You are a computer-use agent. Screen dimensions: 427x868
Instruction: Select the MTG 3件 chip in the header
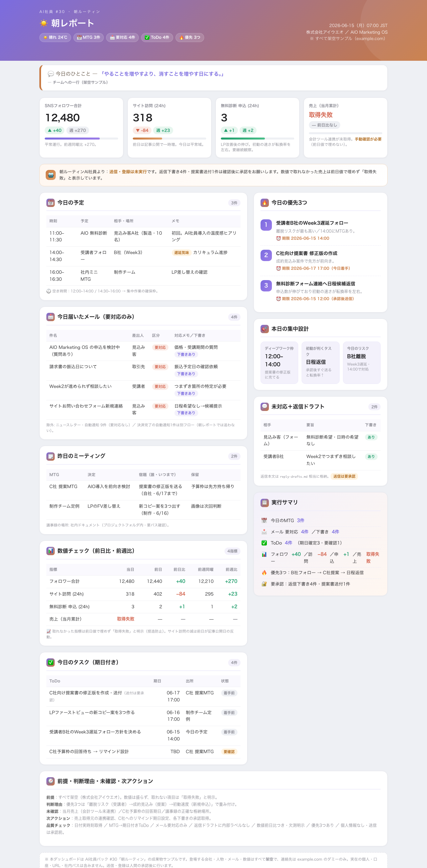point(88,37)
